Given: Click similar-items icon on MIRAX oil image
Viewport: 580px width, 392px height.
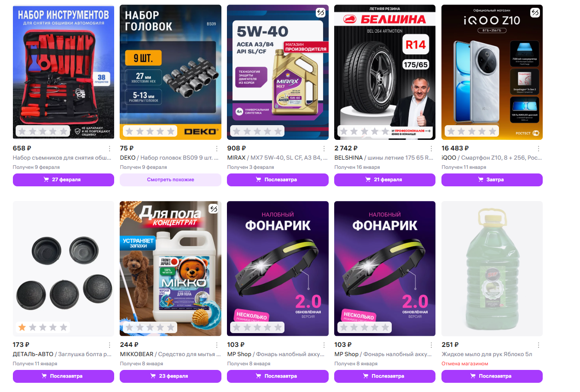Looking at the screenshot, I should click(x=320, y=13).
